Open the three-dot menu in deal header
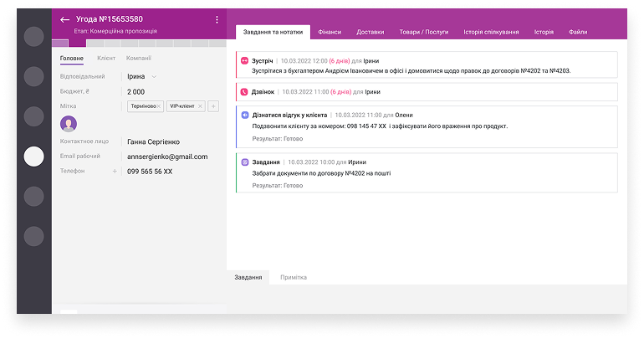The width and height of the screenshot is (644, 339). 217,19
